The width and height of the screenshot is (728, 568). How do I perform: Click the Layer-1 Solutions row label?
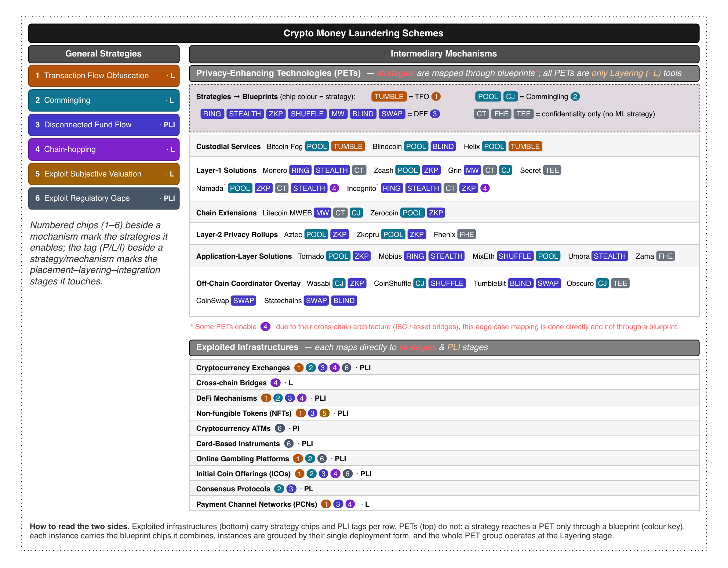click(226, 170)
